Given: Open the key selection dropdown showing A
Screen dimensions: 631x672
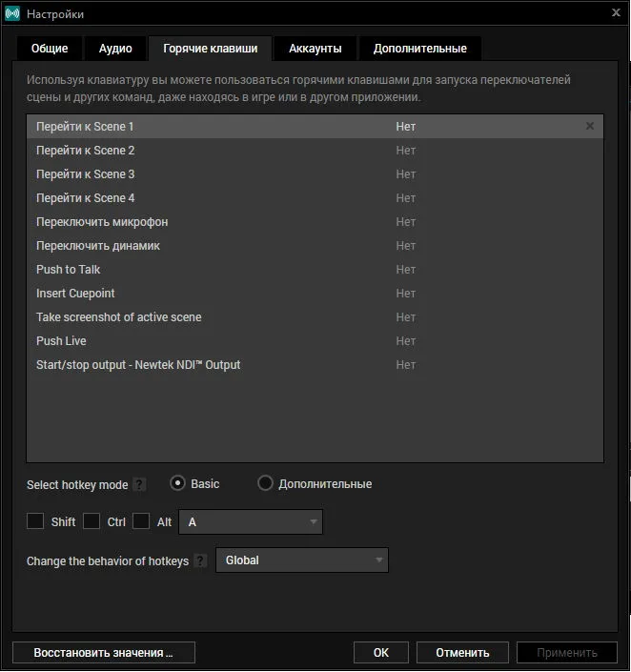Looking at the screenshot, I should click(x=251, y=521).
